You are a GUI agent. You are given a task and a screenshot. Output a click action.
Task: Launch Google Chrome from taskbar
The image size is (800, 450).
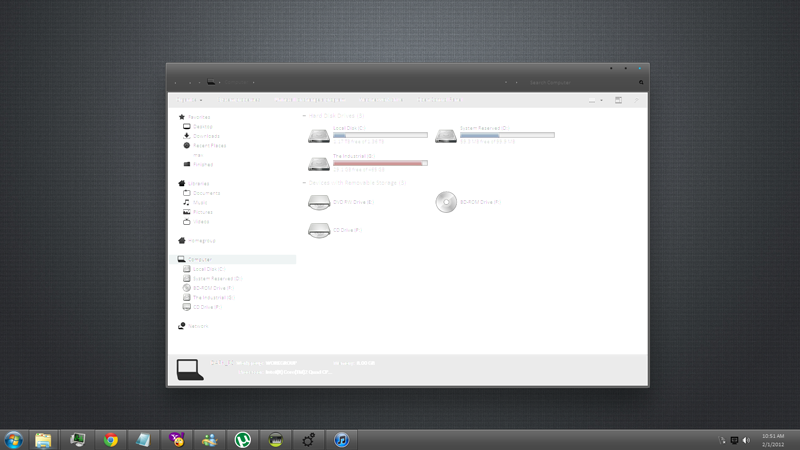click(x=111, y=440)
